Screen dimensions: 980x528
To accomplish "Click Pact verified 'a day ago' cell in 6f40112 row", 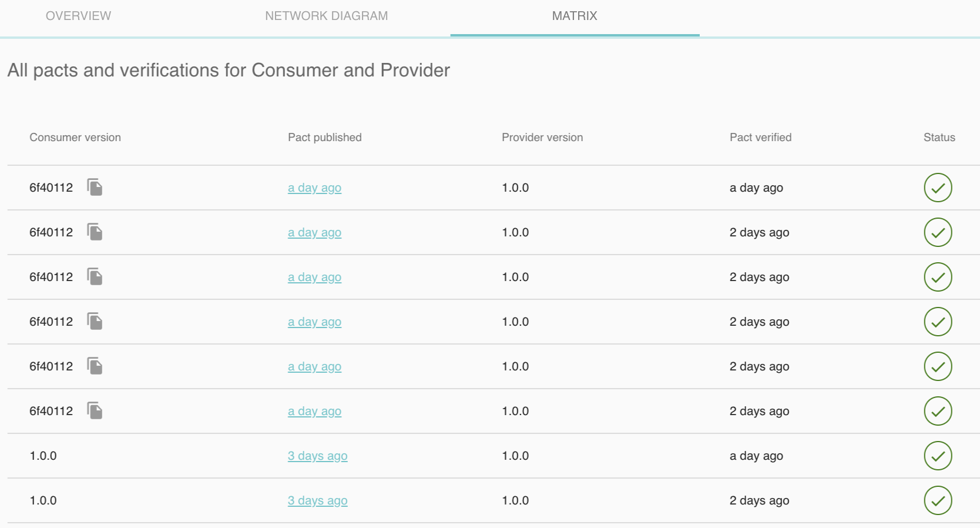I will pos(756,188).
